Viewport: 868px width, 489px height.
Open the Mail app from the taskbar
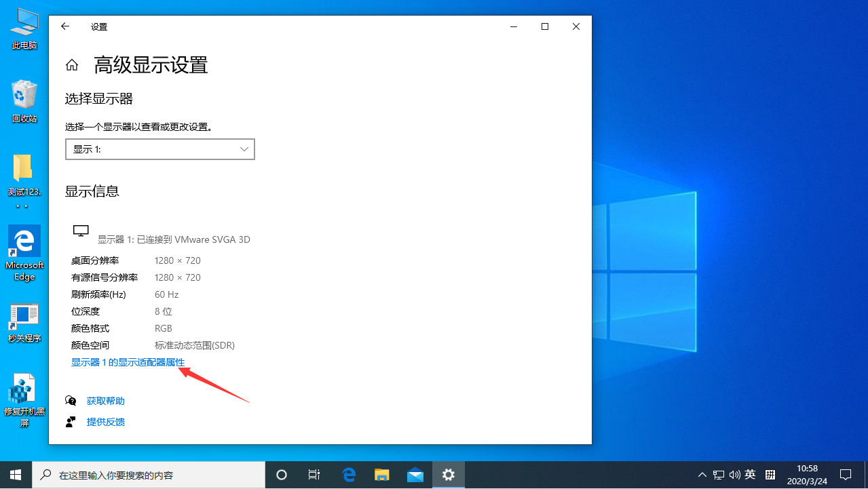coord(414,475)
